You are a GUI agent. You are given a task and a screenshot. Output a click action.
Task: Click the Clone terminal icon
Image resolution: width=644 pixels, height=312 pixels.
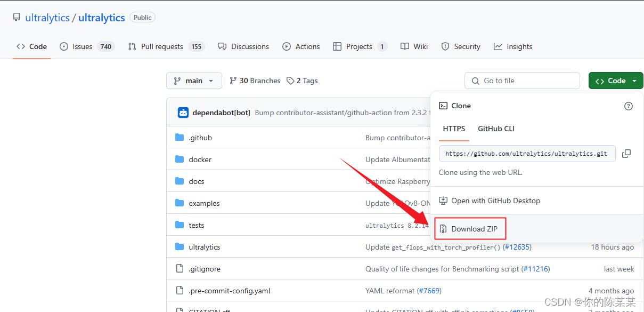(443, 106)
